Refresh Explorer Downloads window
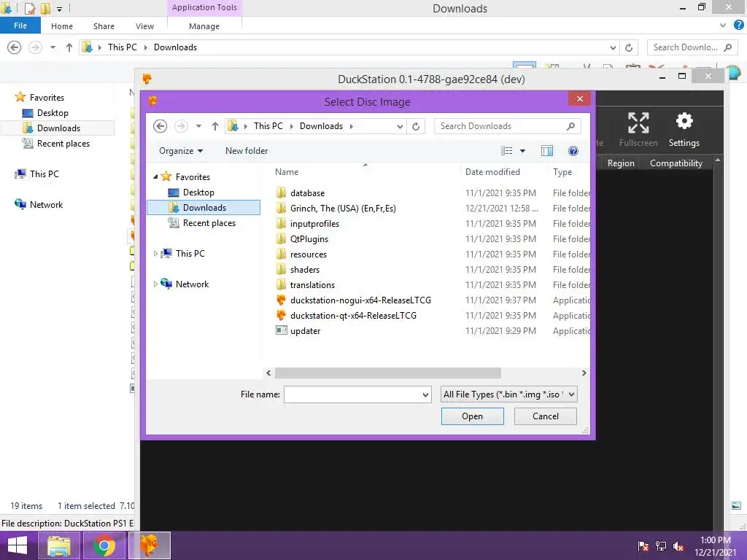 click(629, 47)
